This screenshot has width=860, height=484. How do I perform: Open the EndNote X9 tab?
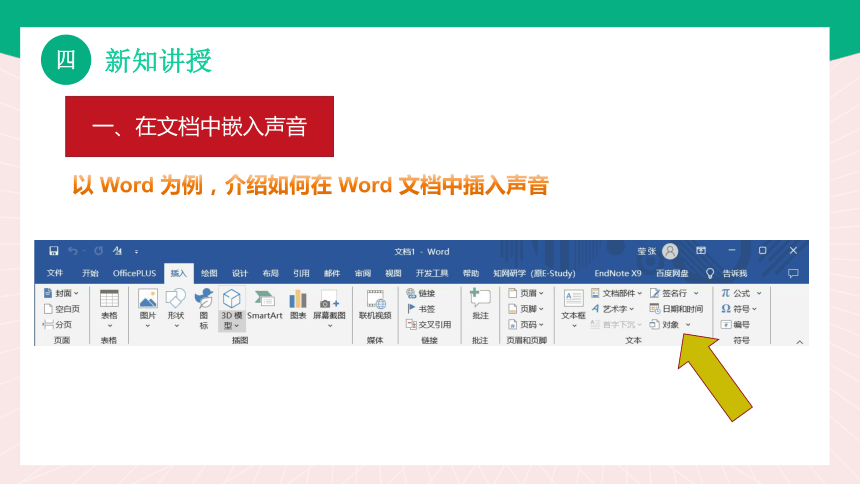618,273
